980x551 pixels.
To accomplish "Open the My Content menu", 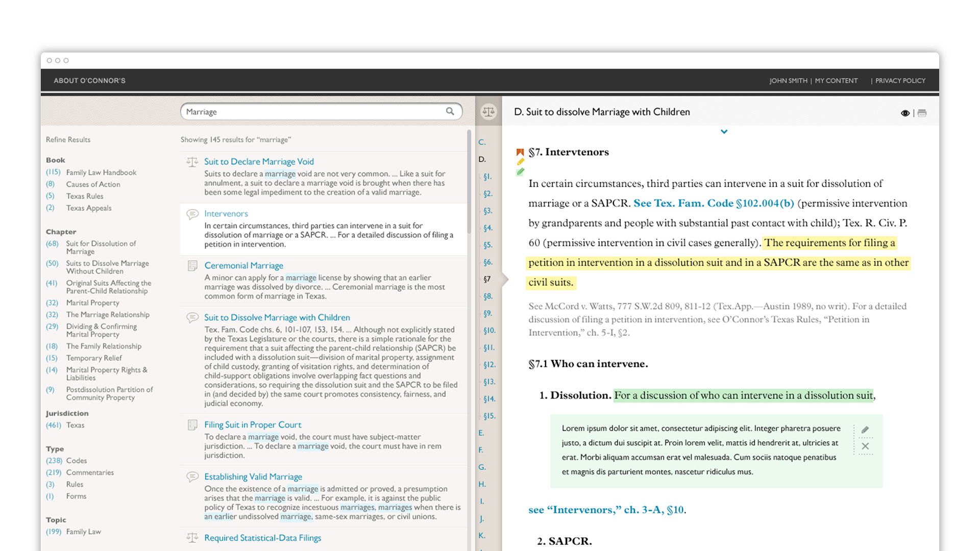I will pyautogui.click(x=836, y=81).
